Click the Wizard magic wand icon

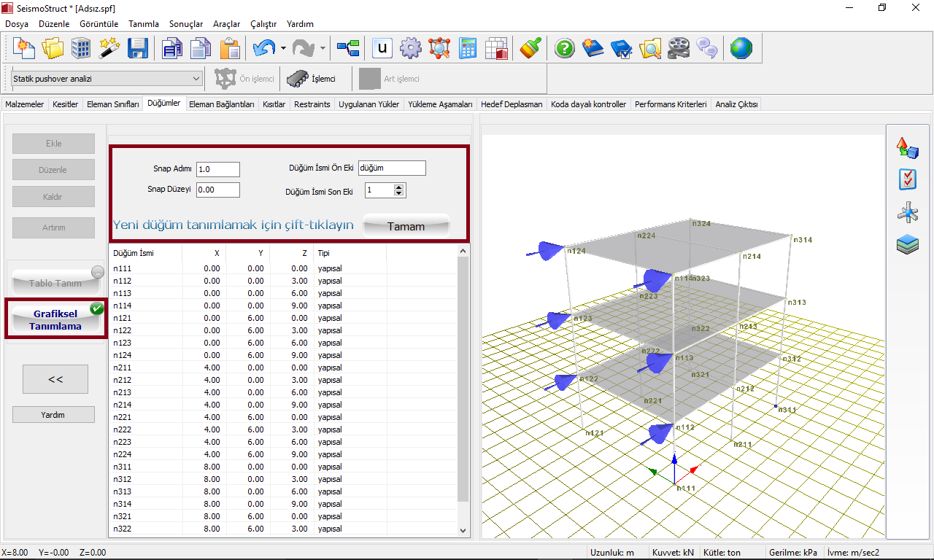109,49
